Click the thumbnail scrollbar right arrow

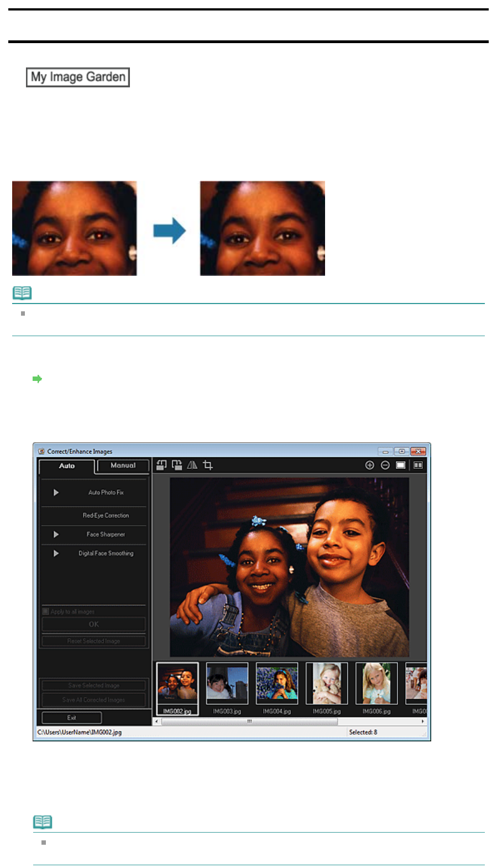(x=423, y=721)
